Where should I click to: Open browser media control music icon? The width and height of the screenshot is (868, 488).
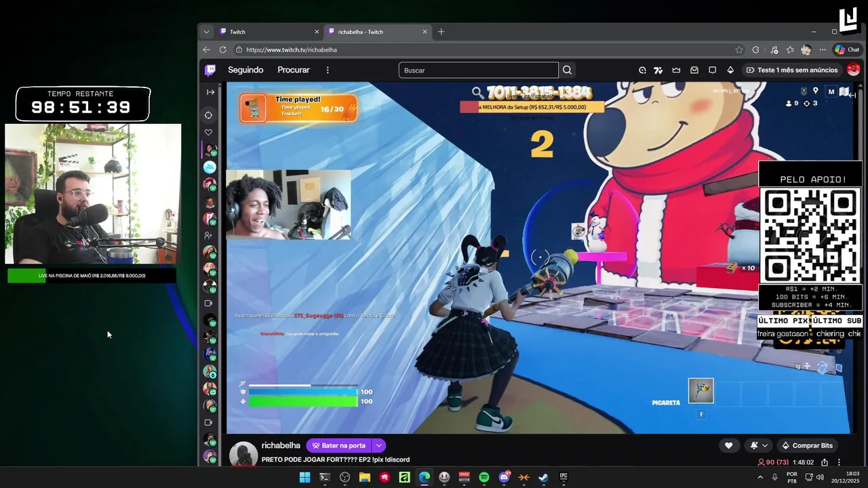tap(774, 49)
